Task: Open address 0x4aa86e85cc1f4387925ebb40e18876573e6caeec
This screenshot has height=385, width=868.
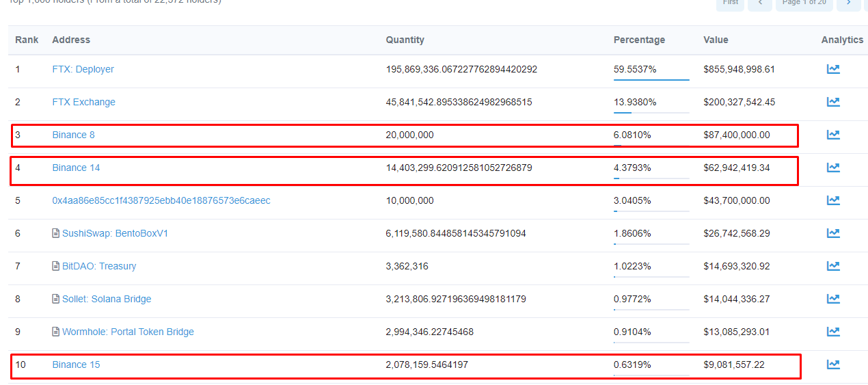Action: click(161, 200)
